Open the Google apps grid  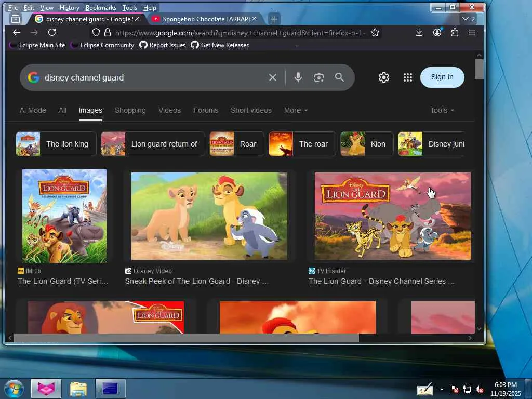point(408,77)
